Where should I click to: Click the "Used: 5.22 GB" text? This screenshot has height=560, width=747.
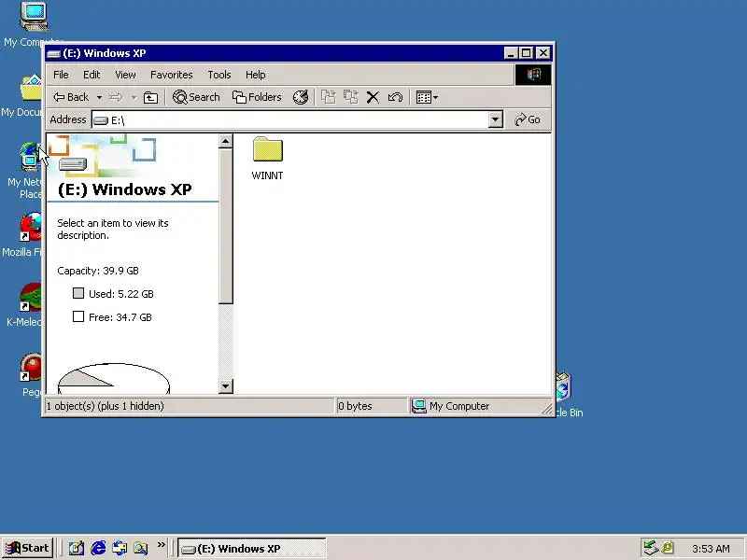[121, 294]
